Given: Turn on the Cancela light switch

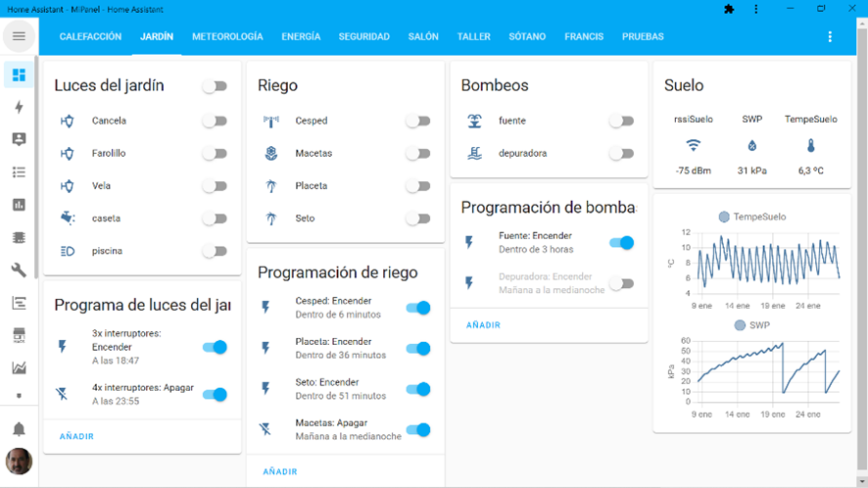Looking at the screenshot, I should click(215, 122).
